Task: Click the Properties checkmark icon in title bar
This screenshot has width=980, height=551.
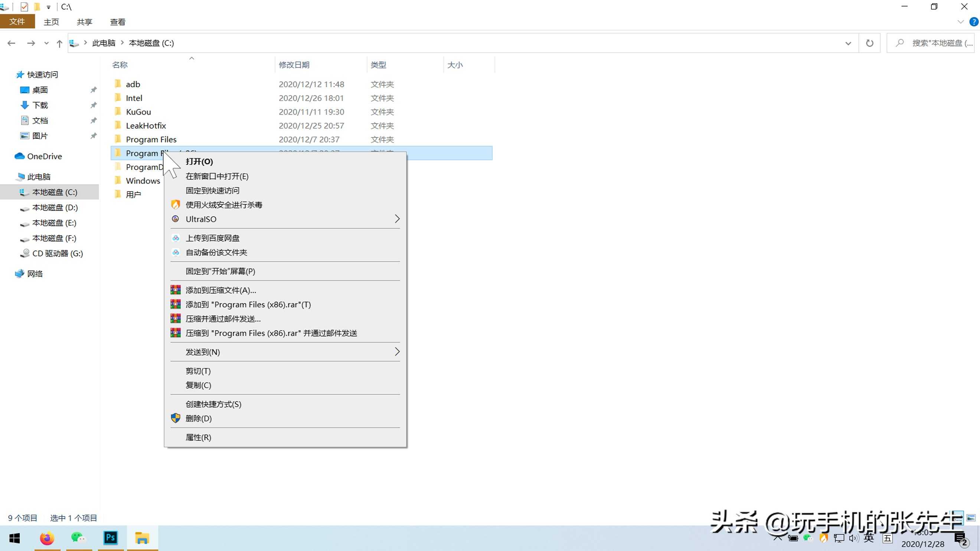Action: (x=24, y=7)
